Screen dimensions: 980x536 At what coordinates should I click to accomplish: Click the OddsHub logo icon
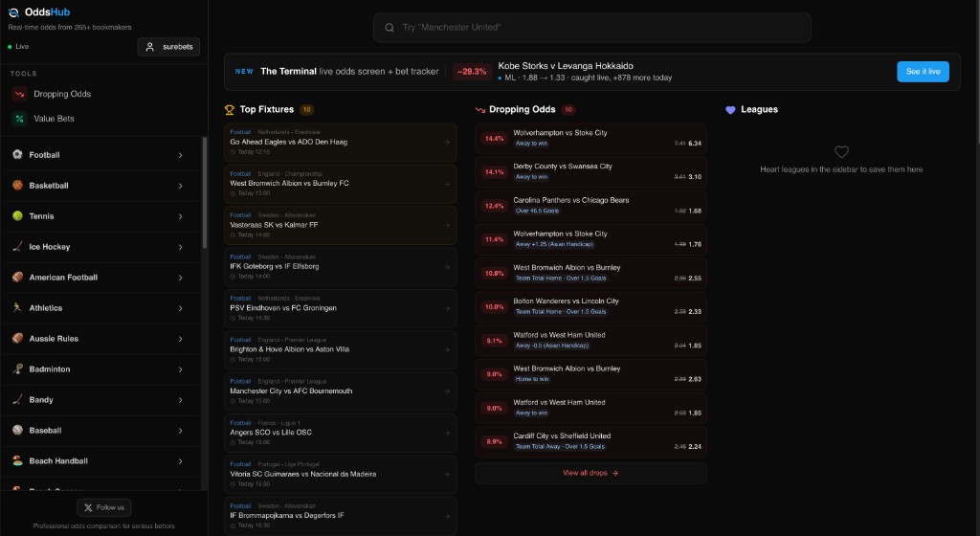(x=13, y=12)
